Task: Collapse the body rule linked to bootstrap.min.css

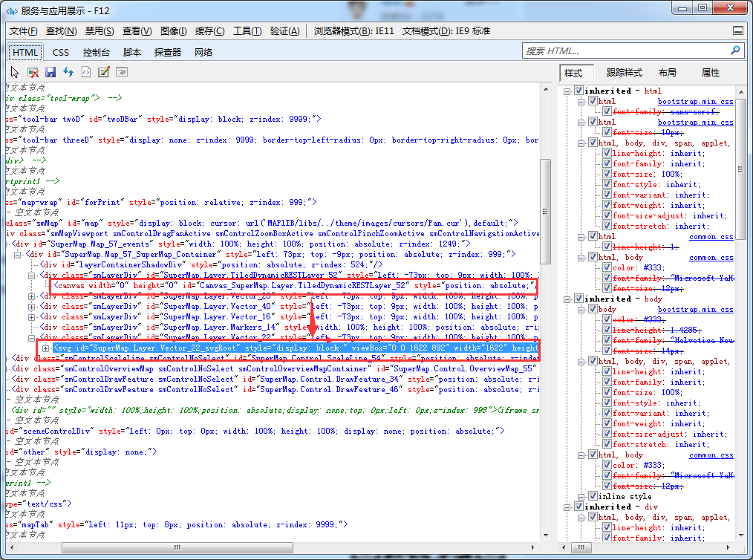Action: [x=581, y=310]
